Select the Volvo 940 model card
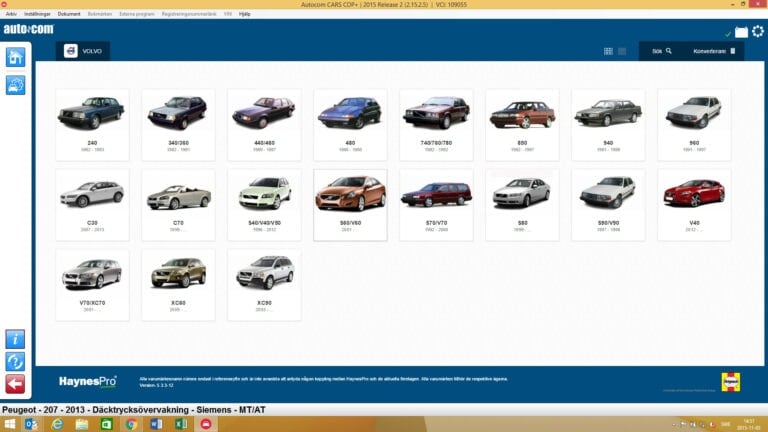This screenshot has height=432, width=768. [x=608, y=125]
